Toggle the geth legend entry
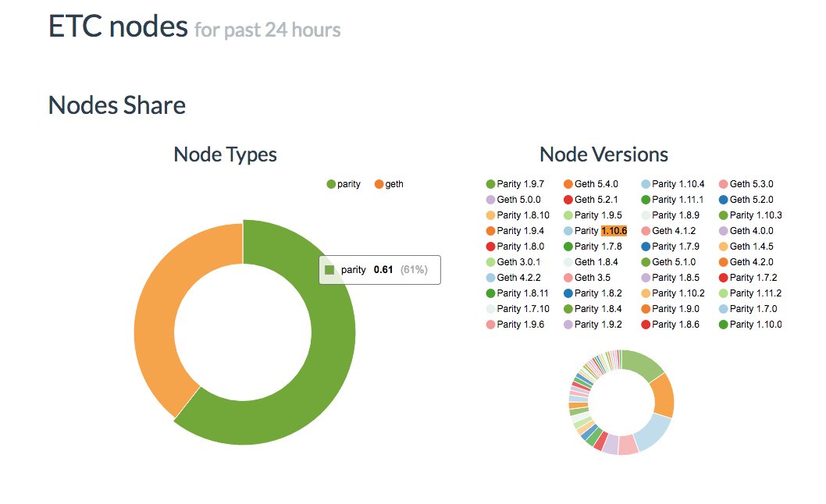This screenshot has width=826, height=504. (x=389, y=184)
